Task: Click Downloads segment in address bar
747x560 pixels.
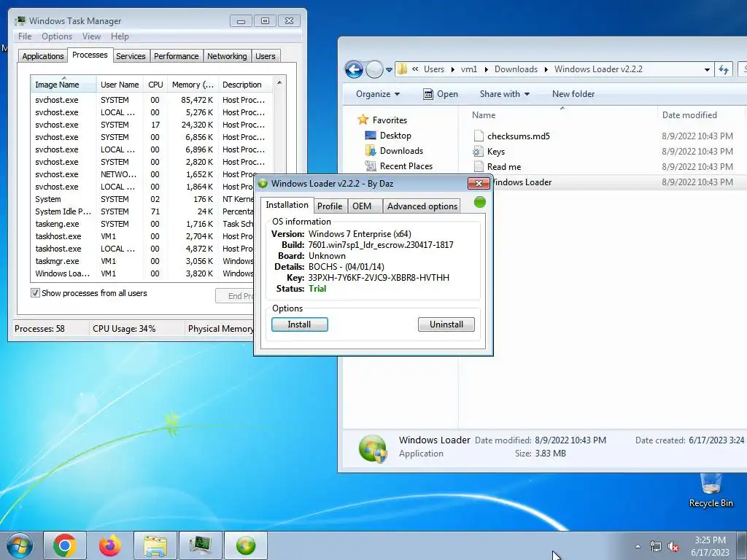Action: (516, 69)
